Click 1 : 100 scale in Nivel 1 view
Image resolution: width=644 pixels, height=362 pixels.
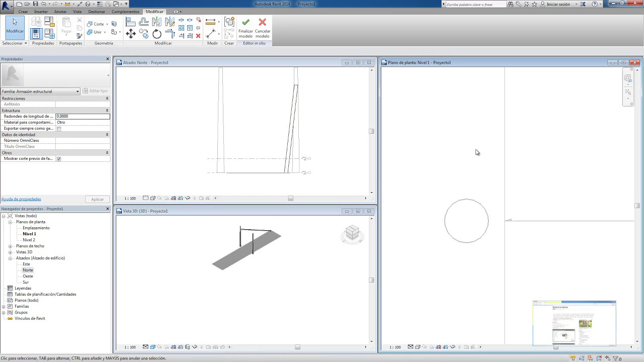(x=395, y=347)
